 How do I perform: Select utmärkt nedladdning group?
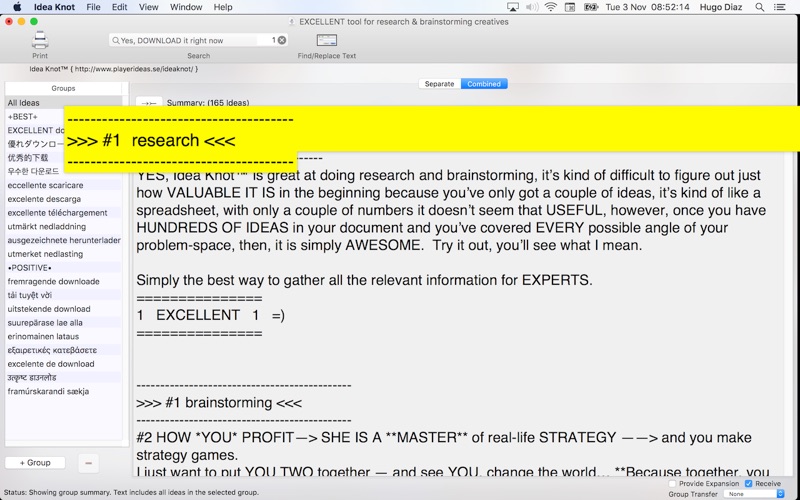pos(64,227)
